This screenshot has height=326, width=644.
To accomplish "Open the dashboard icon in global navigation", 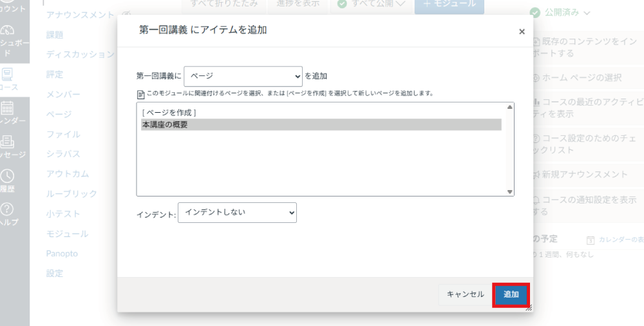I will 7,30.
